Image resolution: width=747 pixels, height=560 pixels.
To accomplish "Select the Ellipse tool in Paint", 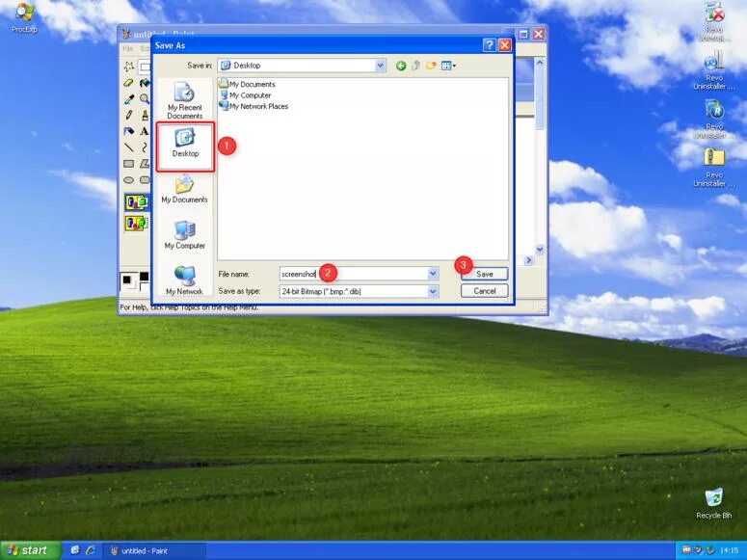I will [128, 180].
